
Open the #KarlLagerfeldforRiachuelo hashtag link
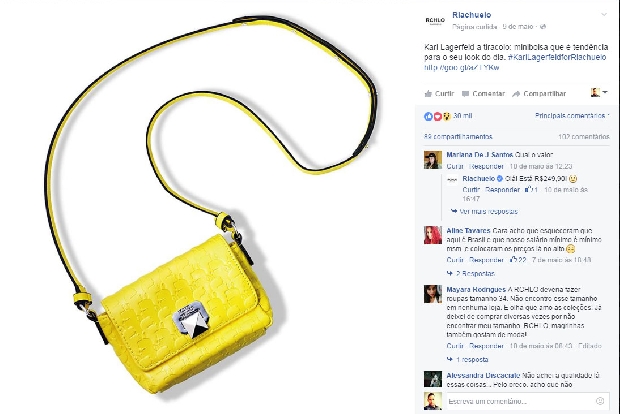[557, 57]
